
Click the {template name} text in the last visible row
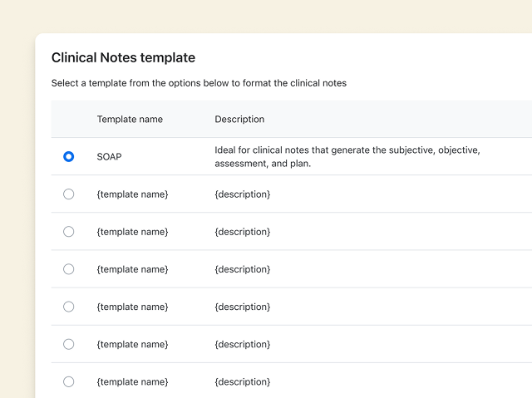(x=132, y=381)
